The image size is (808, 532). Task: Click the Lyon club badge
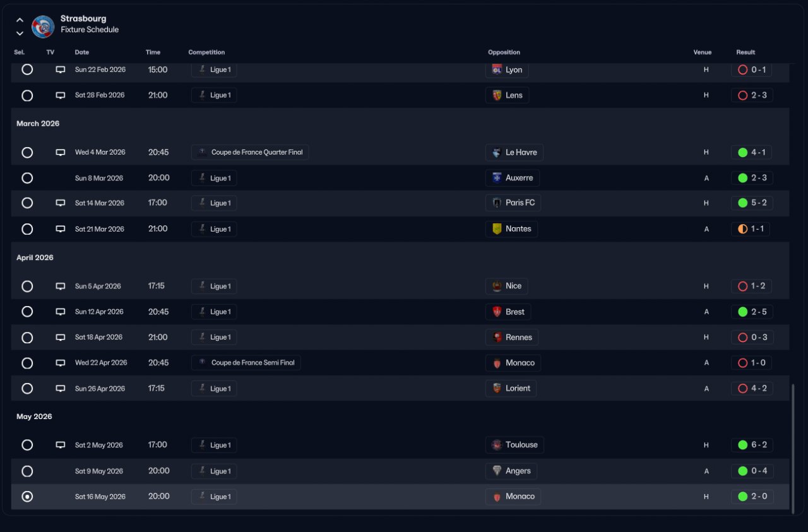coord(497,70)
